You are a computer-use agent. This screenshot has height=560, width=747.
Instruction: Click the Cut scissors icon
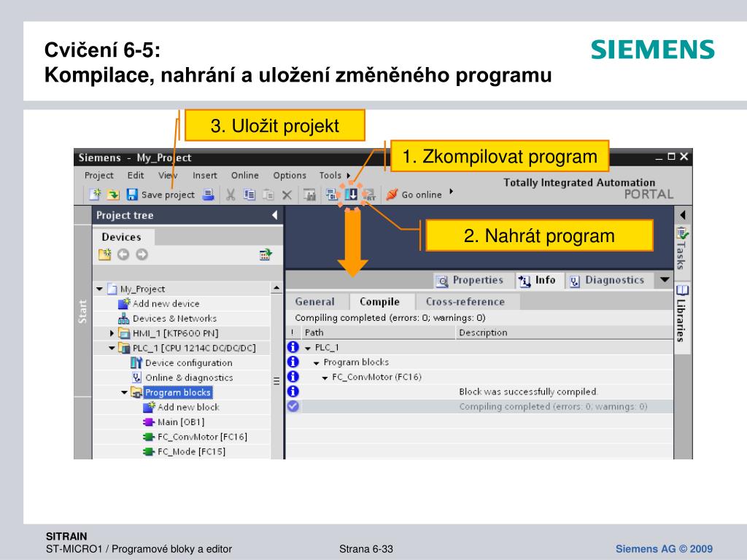(x=231, y=194)
